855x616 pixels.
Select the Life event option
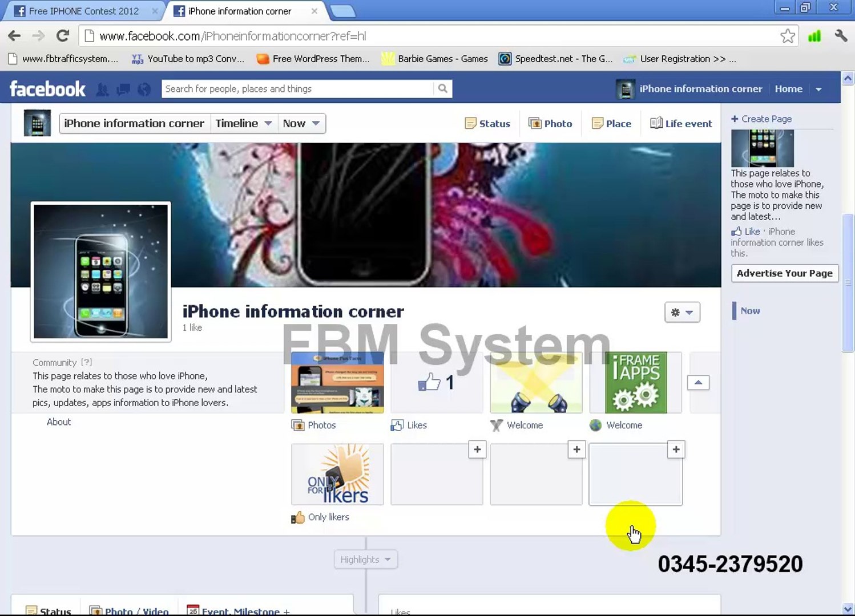pyautogui.click(x=681, y=123)
